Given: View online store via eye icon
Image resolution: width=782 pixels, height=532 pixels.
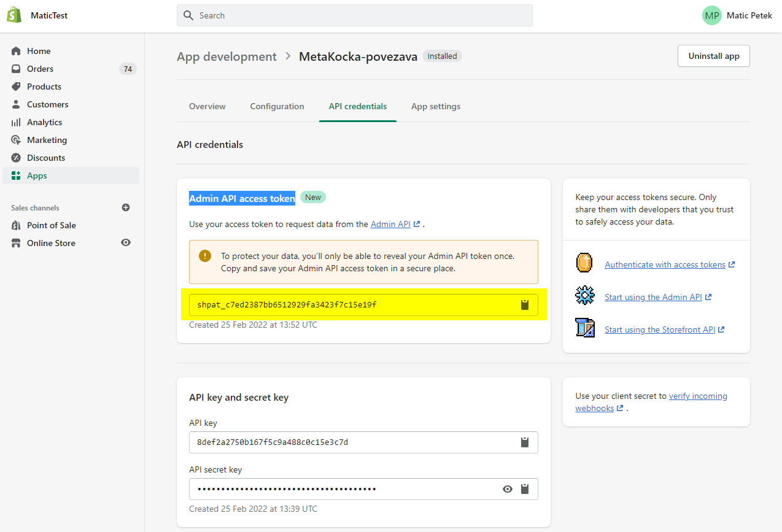Looking at the screenshot, I should pyautogui.click(x=126, y=242).
